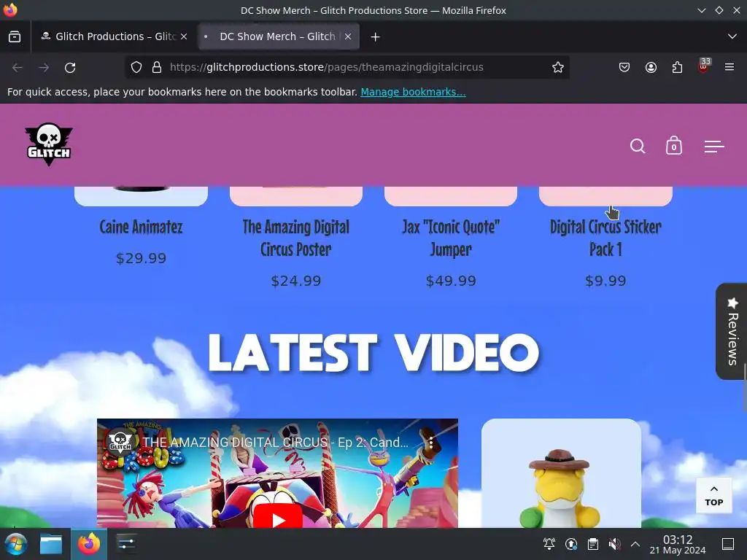Go forward to next page

click(44, 68)
